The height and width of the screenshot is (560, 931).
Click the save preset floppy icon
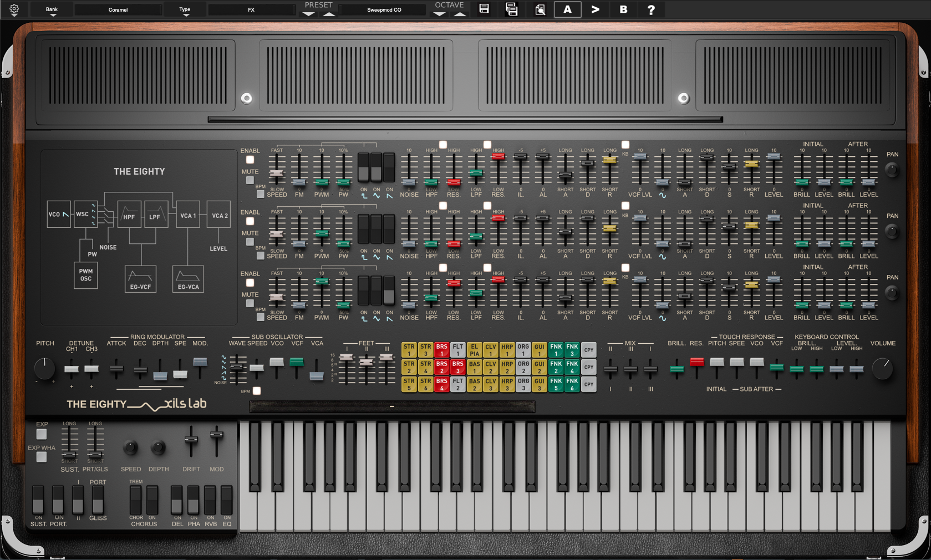point(484,9)
